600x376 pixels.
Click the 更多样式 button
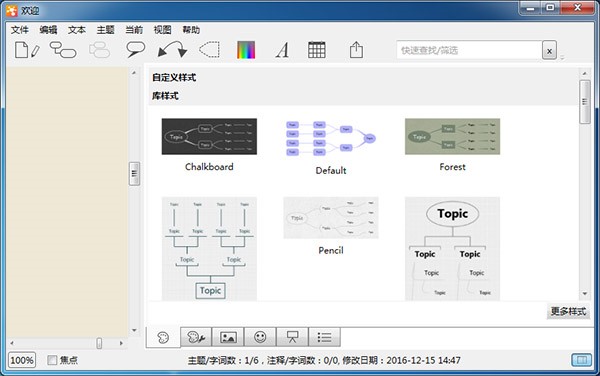pyautogui.click(x=568, y=311)
